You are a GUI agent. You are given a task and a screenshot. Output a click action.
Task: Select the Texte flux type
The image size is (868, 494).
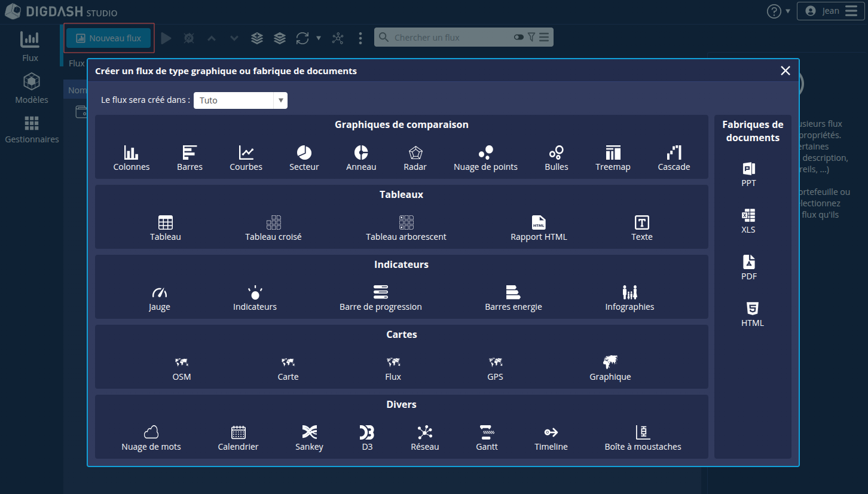click(642, 228)
